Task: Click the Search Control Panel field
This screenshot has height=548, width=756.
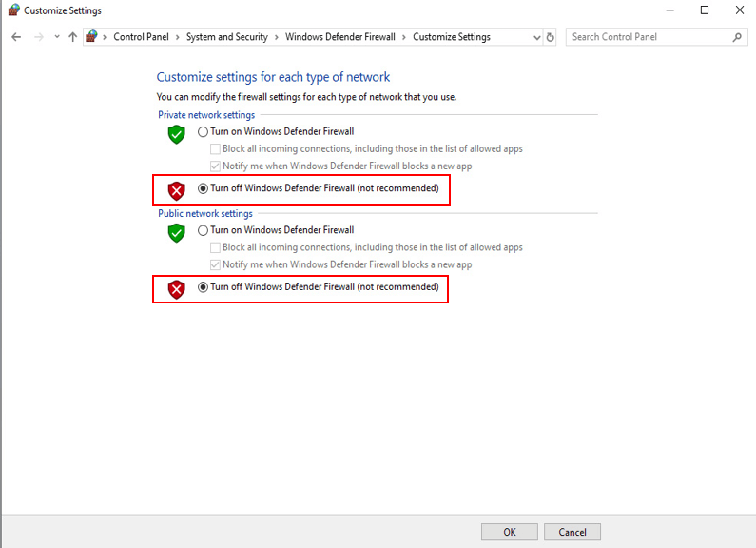Action: (x=649, y=37)
